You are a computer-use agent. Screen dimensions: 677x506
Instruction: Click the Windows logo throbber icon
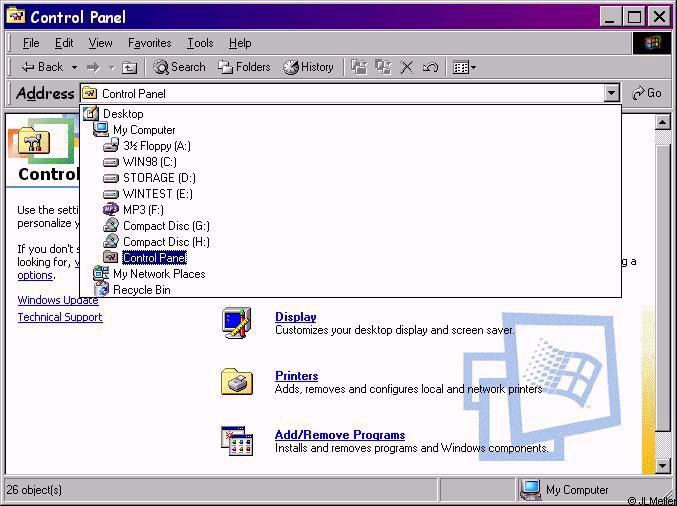652,43
